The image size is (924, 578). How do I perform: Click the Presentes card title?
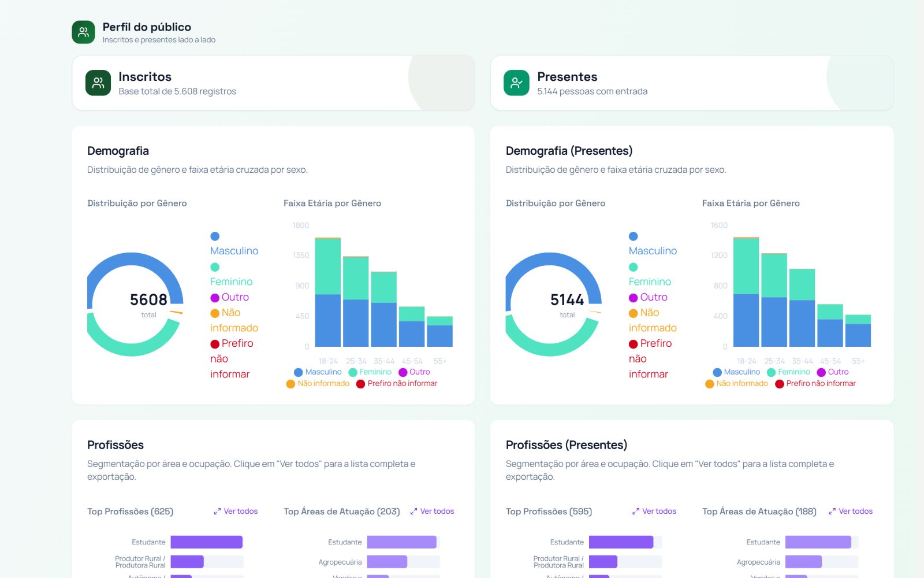click(567, 77)
